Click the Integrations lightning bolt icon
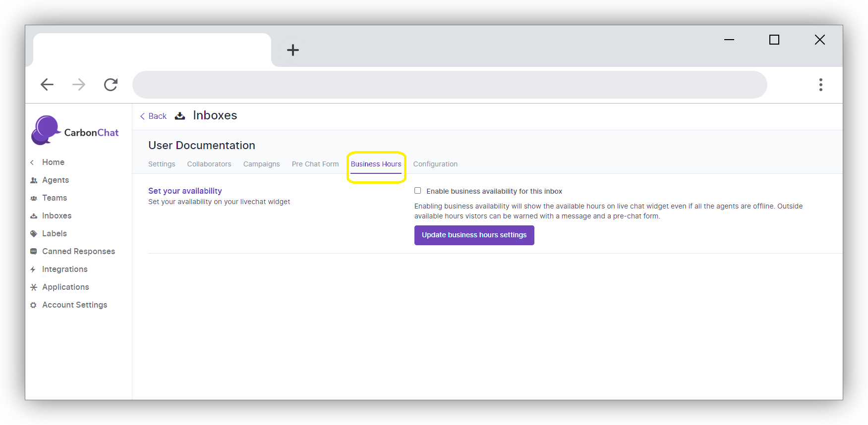 33,269
